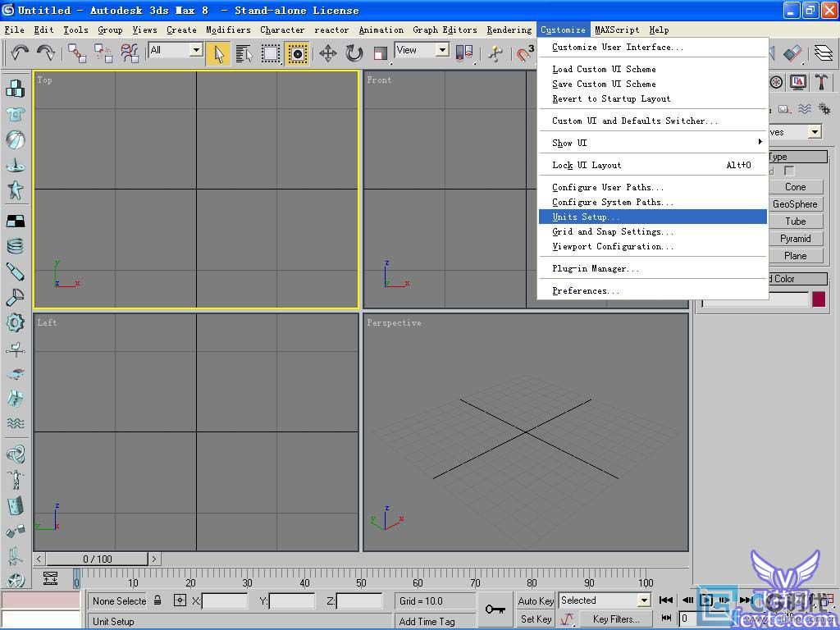Toggle Absolute/Offset transform type-in mode

pyautogui.click(x=180, y=600)
